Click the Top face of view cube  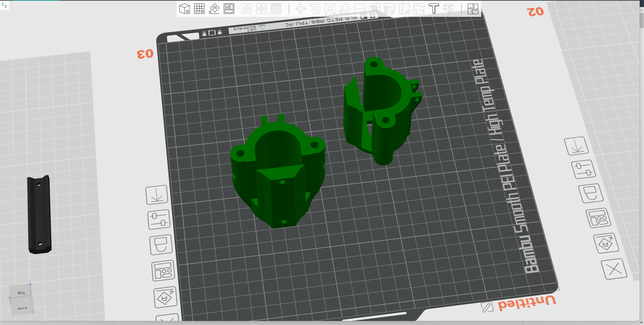(21, 293)
